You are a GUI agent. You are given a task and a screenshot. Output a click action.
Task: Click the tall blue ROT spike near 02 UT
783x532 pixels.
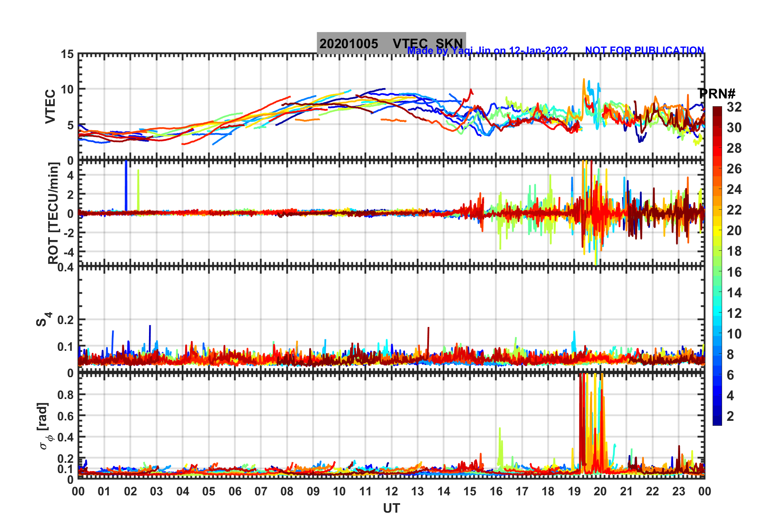[x=126, y=186]
